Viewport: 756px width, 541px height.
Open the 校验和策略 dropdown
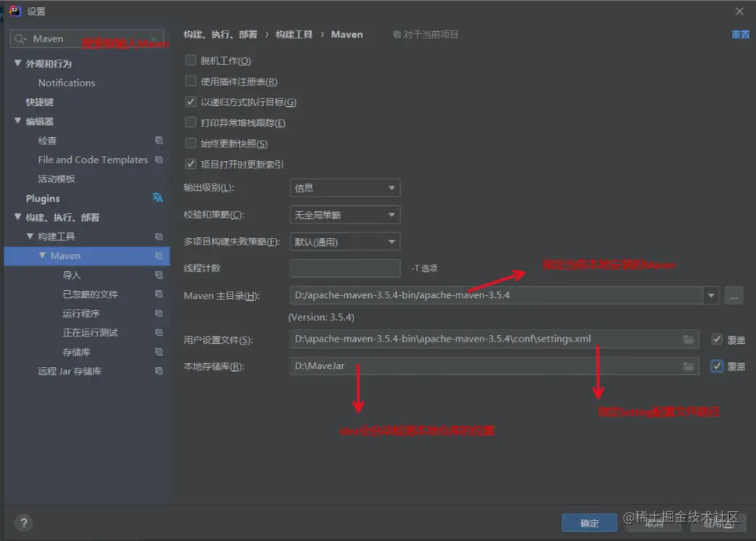tap(345, 215)
